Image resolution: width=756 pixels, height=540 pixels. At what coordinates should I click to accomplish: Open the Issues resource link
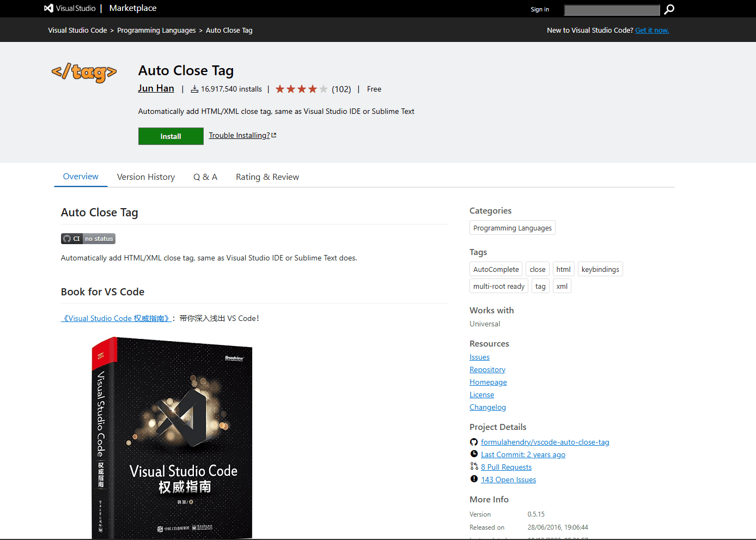480,357
